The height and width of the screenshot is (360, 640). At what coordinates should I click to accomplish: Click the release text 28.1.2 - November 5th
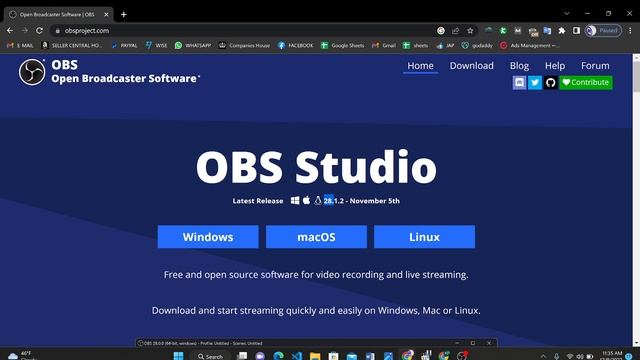click(x=362, y=201)
